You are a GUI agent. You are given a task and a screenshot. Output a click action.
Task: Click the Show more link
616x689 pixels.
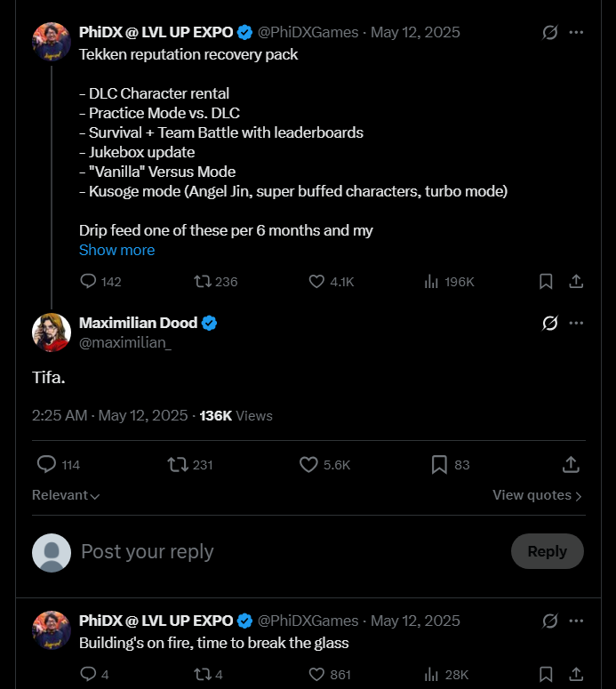click(x=116, y=250)
